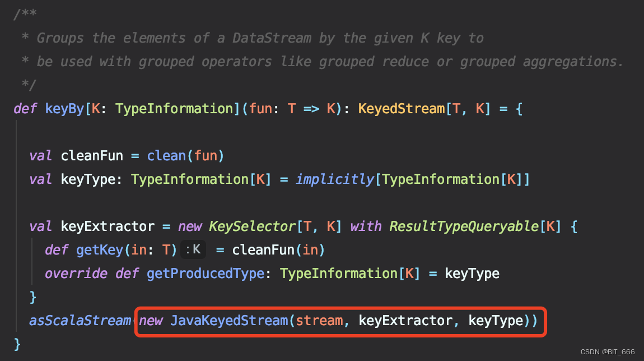The image size is (644, 361).
Task: Click the implicitly keyword
Action: coord(334,179)
